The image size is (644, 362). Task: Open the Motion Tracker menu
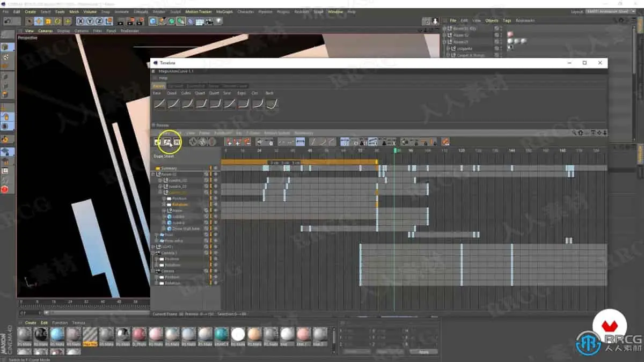coord(199,11)
